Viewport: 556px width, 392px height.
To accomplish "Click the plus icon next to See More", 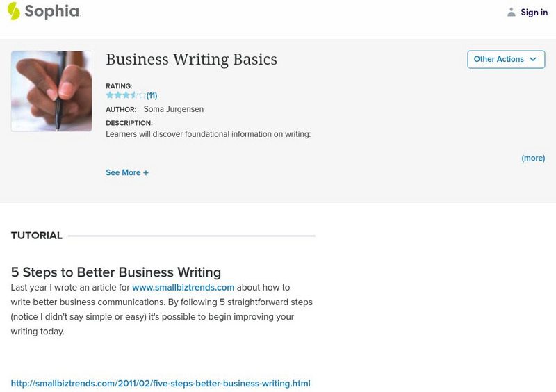I will pyautogui.click(x=146, y=173).
